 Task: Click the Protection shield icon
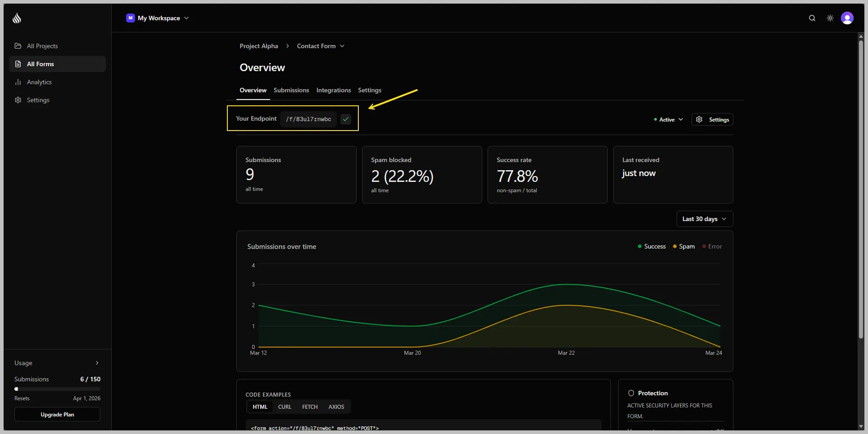coord(631,393)
